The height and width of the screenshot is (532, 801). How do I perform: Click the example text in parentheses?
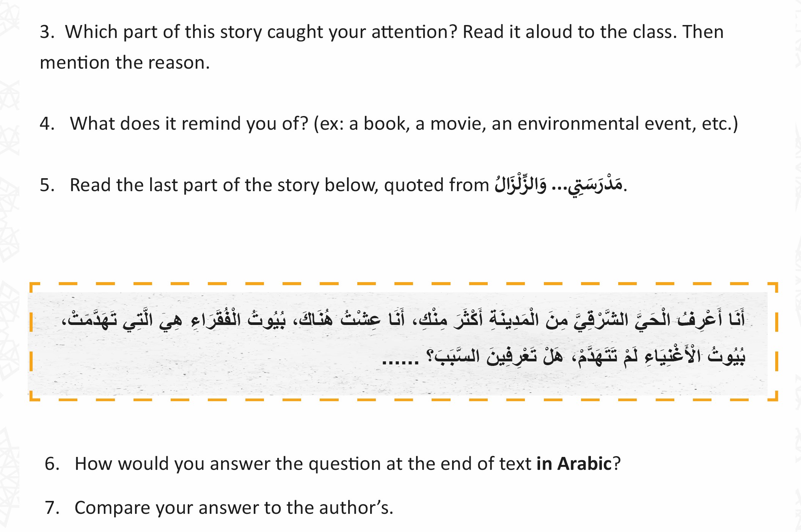click(526, 124)
